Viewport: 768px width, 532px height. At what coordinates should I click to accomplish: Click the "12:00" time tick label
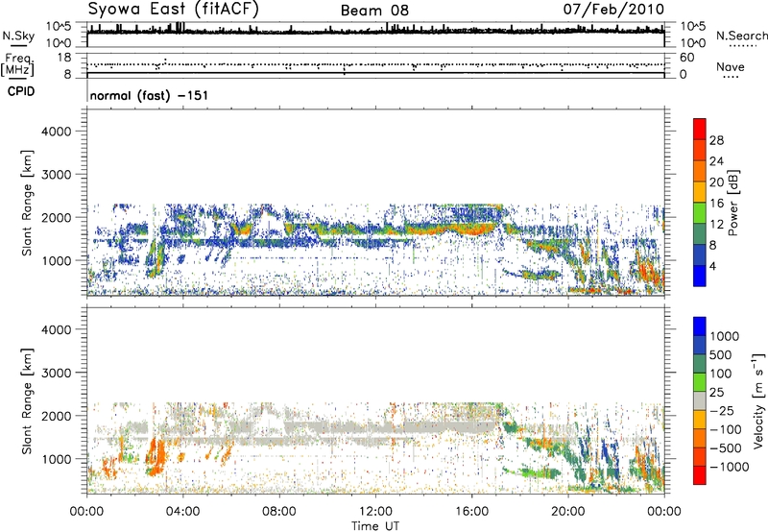click(x=375, y=512)
